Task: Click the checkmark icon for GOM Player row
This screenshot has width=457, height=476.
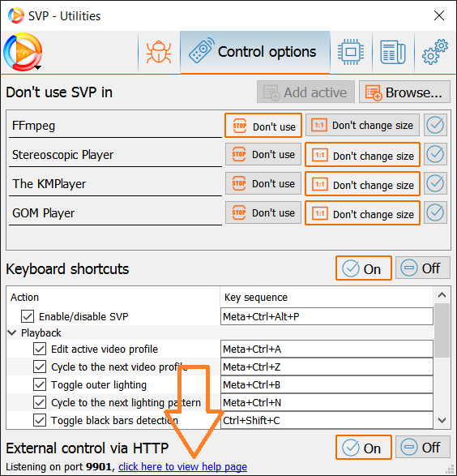Action: [x=435, y=212]
